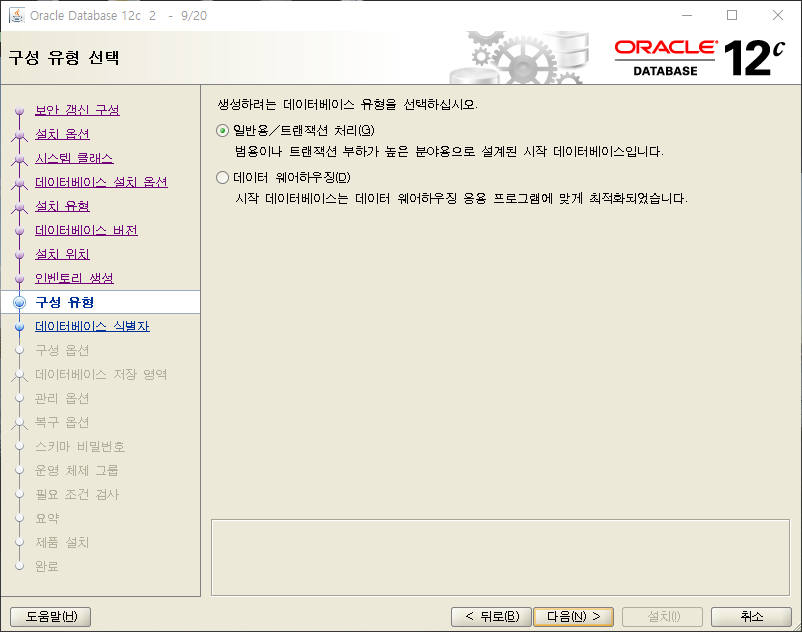Open the 데이터베이스 식별자 step link

(92, 326)
